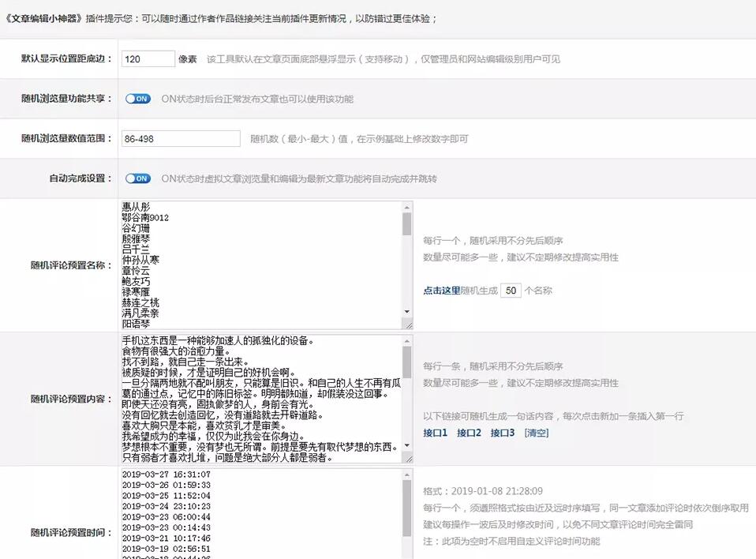Click the down arrow of the names list scrollbar
The image size is (756, 559).
407,312
